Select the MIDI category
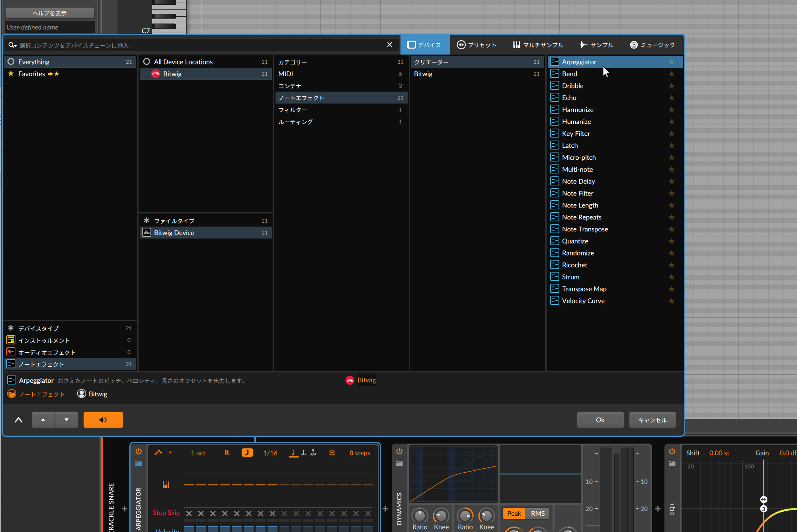797x532 pixels. pyautogui.click(x=341, y=74)
